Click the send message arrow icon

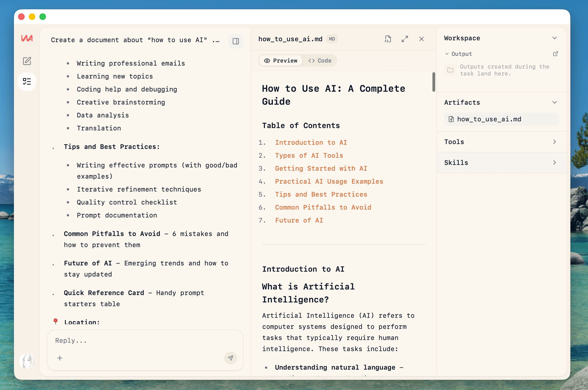tap(230, 358)
